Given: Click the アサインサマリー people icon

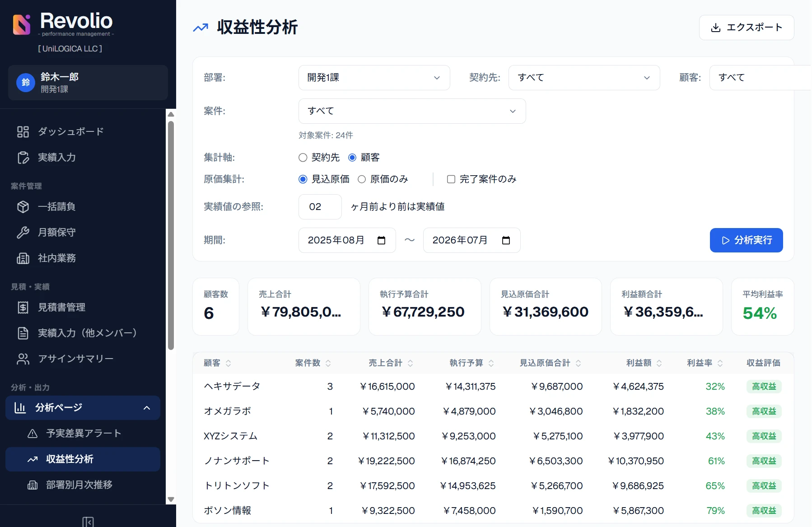Looking at the screenshot, I should coord(23,359).
